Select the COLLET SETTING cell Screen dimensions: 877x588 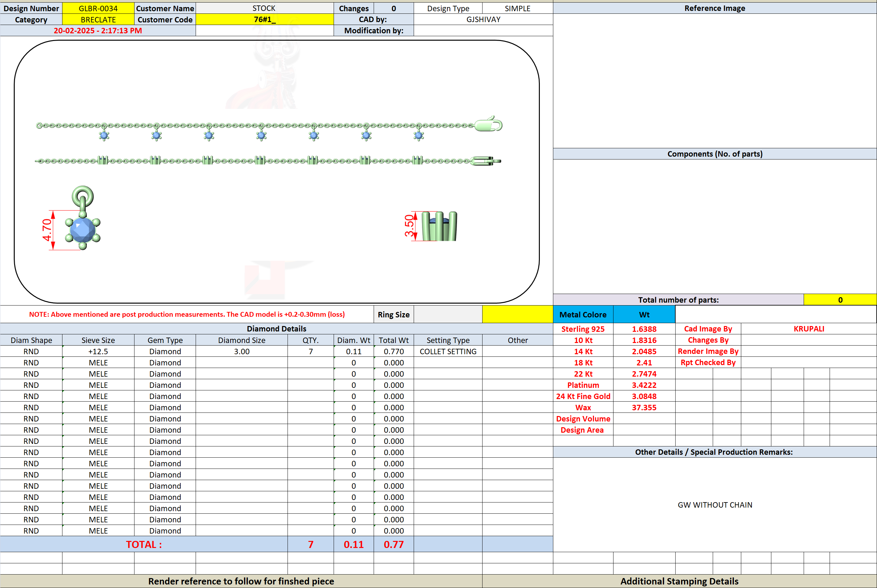tap(448, 351)
